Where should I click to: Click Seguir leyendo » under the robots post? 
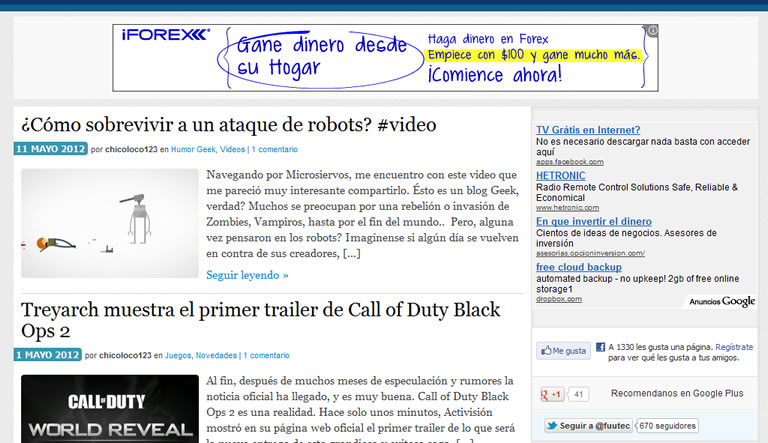247,275
